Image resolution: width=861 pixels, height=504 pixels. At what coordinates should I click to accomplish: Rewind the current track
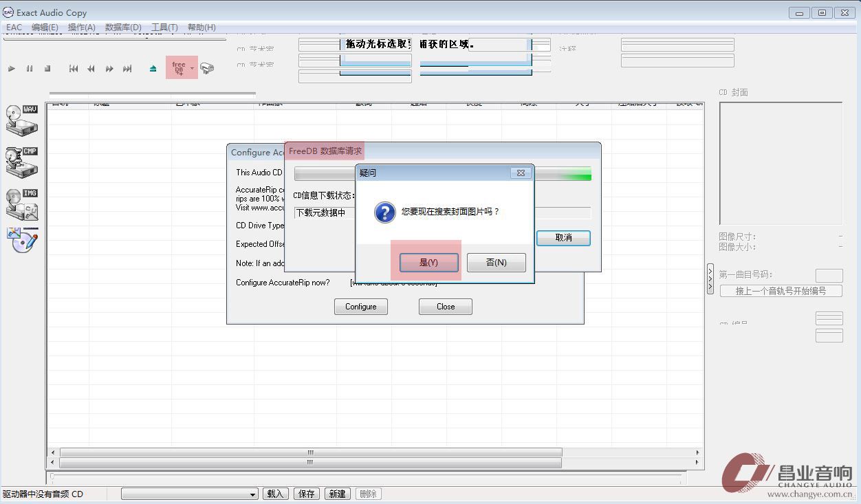coord(91,69)
